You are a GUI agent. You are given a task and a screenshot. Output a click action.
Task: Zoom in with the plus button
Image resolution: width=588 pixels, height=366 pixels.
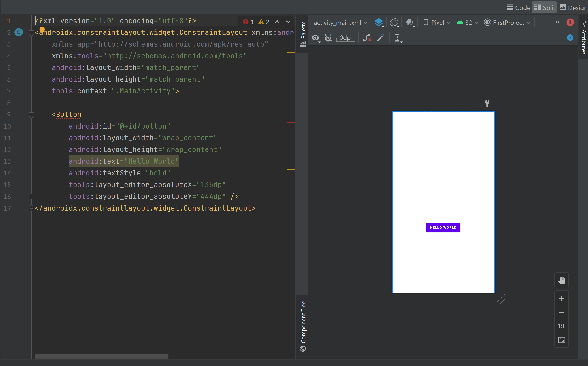click(x=561, y=299)
